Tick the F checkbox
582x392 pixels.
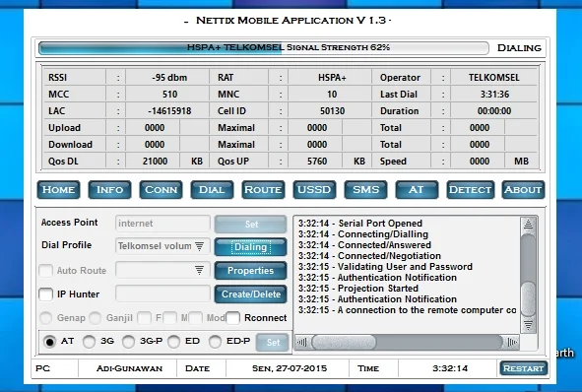[x=145, y=318]
